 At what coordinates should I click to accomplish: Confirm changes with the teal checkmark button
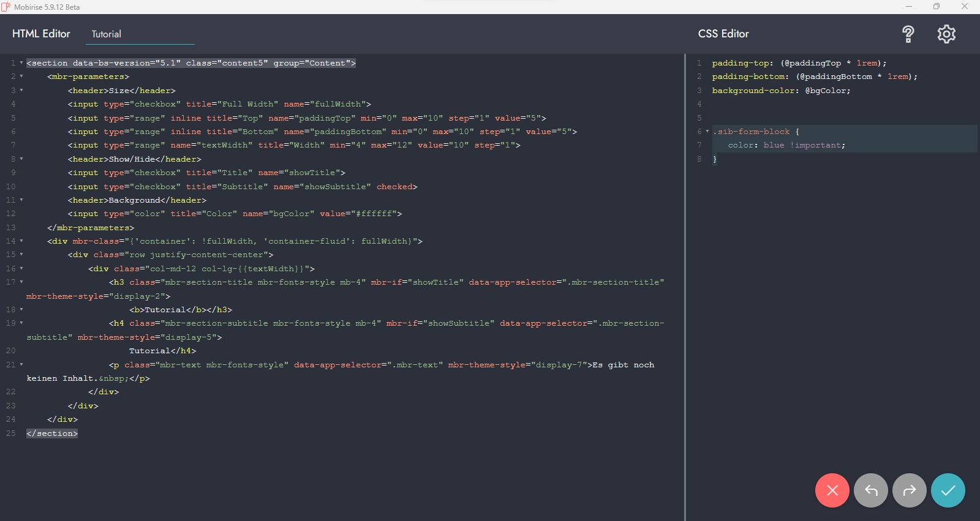click(x=948, y=490)
